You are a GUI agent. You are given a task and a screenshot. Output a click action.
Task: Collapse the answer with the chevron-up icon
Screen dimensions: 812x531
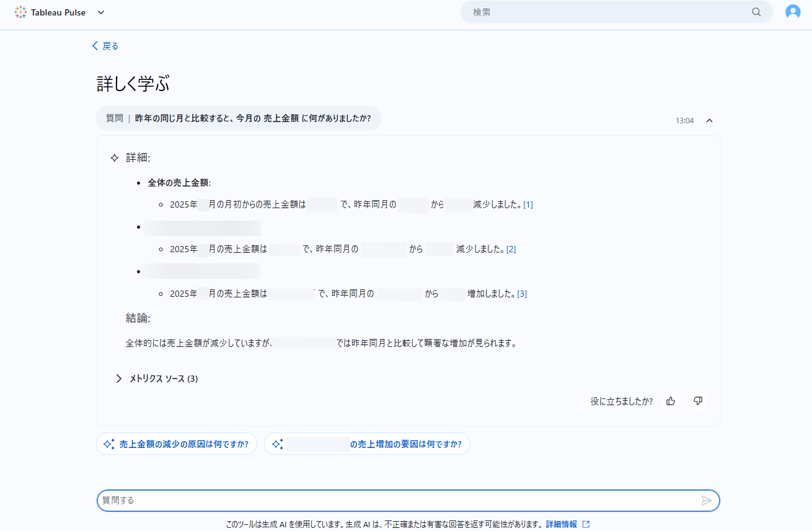[710, 121]
